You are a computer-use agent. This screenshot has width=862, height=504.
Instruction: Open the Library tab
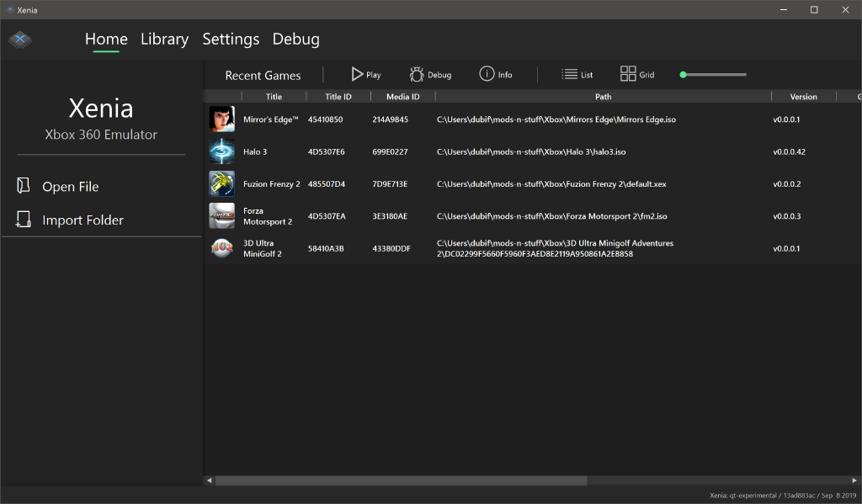coord(164,39)
